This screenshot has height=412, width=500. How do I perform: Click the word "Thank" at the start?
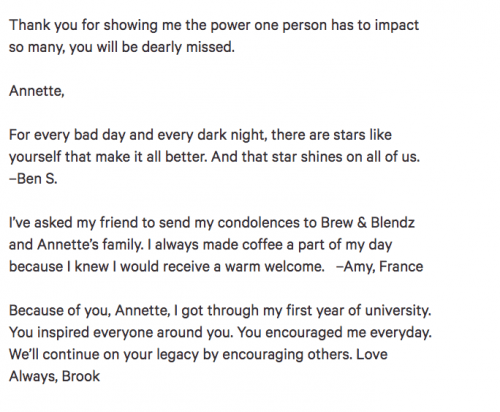click(x=29, y=25)
